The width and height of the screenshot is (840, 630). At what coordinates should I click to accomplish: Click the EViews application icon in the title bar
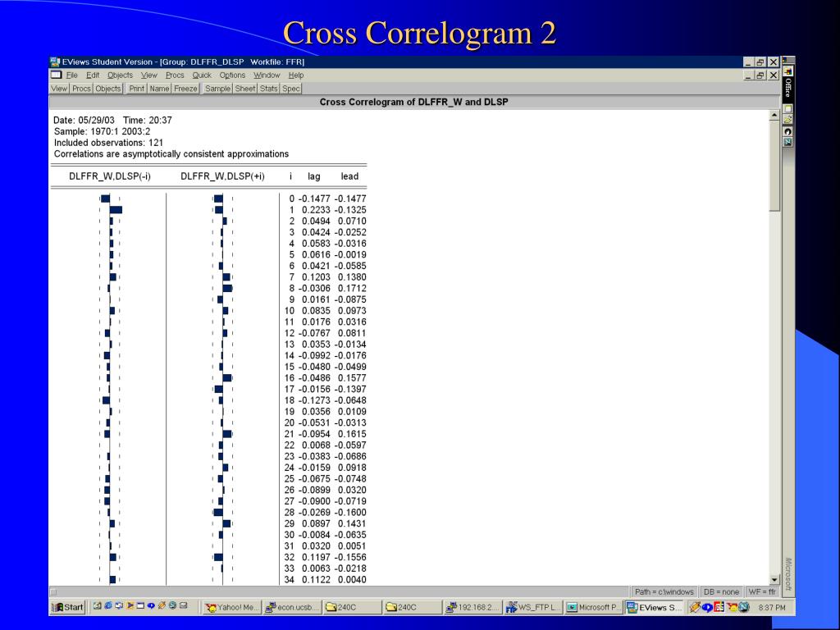click(55, 62)
